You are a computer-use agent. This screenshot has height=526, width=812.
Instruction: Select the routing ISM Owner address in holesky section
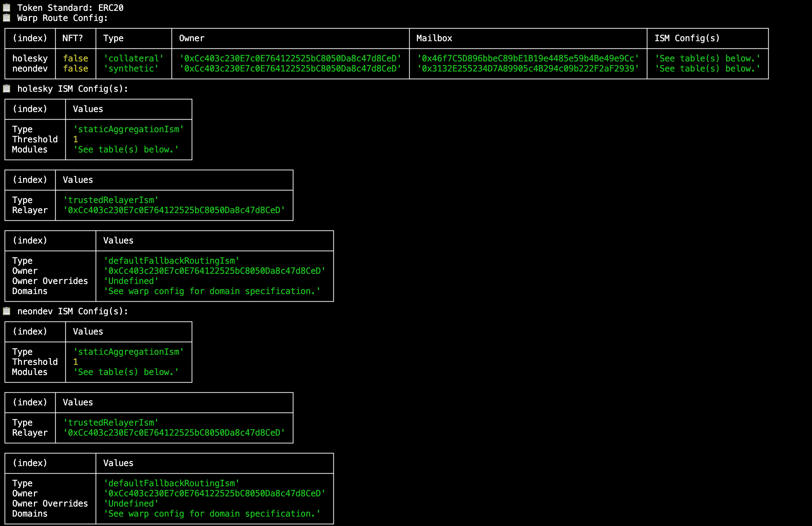click(215, 271)
